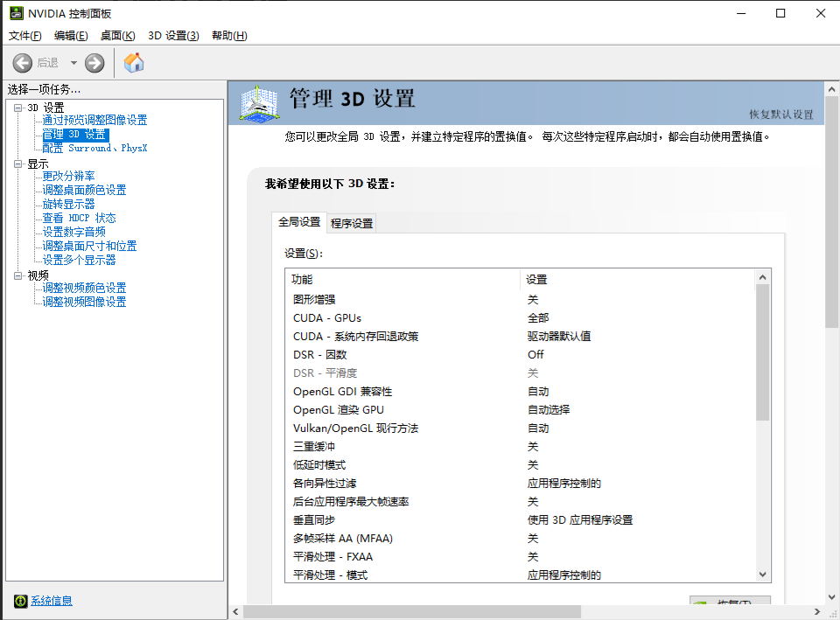Click the Forward arrow button

94,63
